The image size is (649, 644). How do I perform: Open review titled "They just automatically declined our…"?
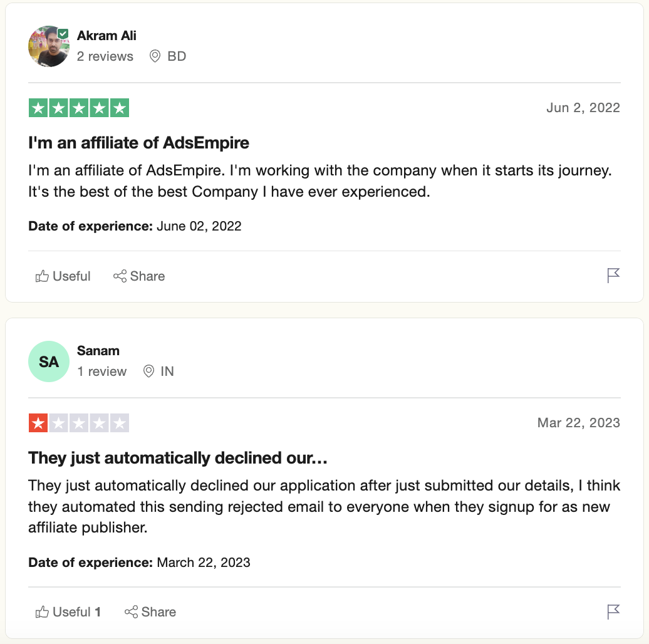[179, 458]
